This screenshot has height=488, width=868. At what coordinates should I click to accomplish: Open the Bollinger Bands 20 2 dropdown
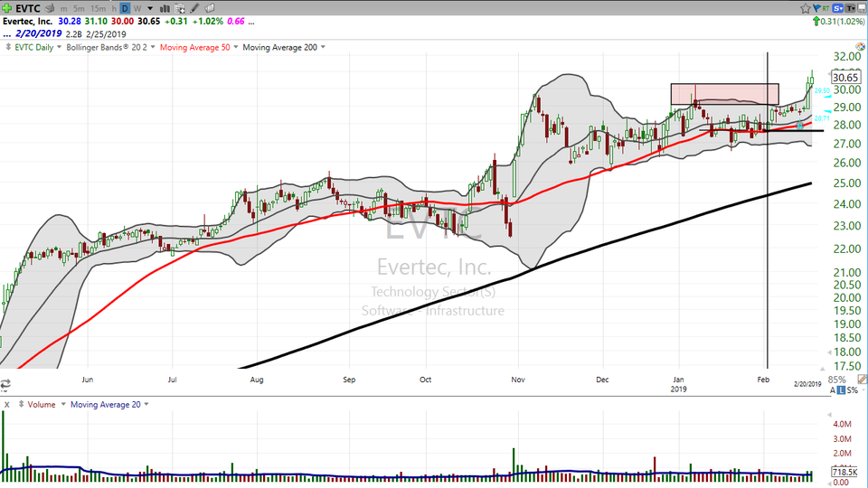click(154, 48)
